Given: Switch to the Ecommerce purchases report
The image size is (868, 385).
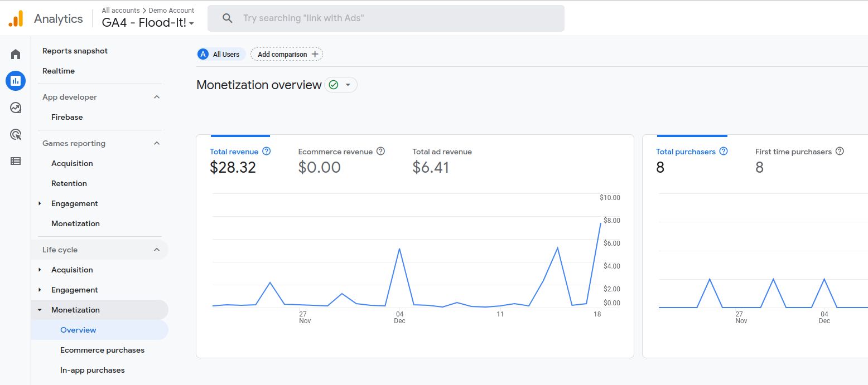Looking at the screenshot, I should click(x=102, y=350).
